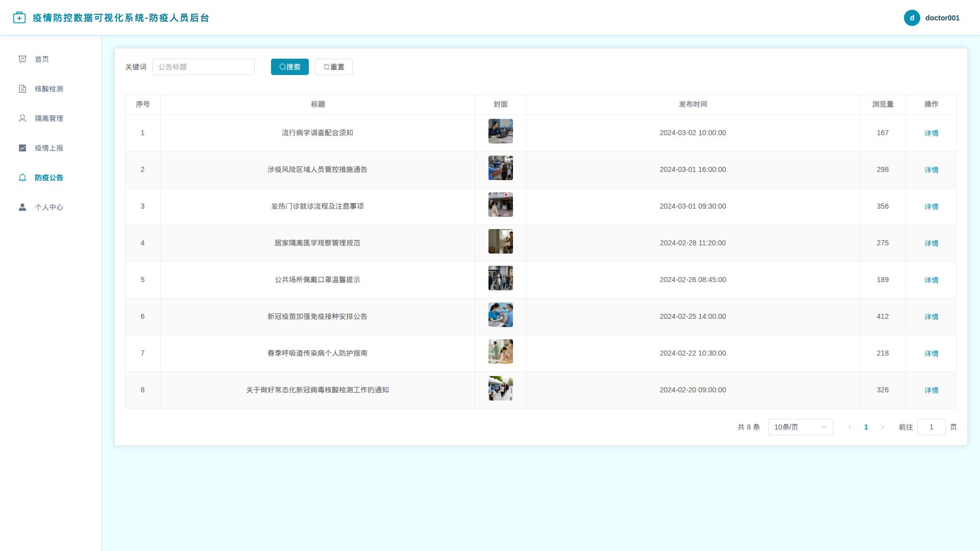The width and height of the screenshot is (980, 551).
Task: Click the 发布时间 column header
Action: click(693, 104)
